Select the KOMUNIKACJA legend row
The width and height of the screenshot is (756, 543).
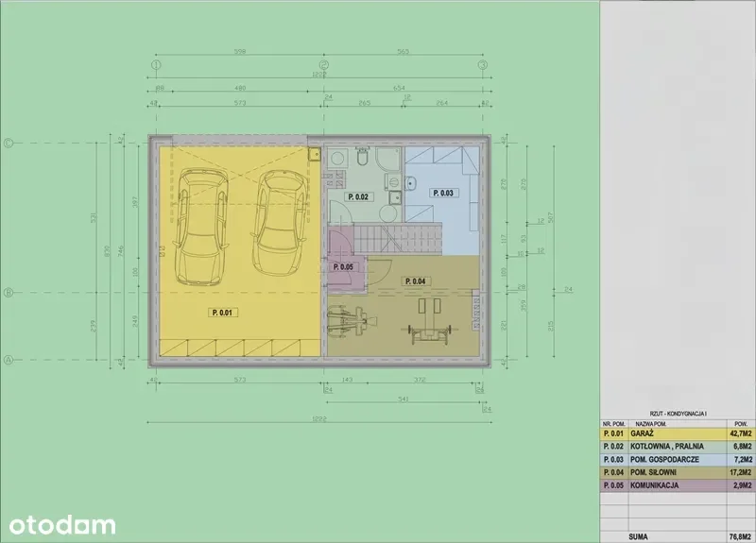[678, 486]
